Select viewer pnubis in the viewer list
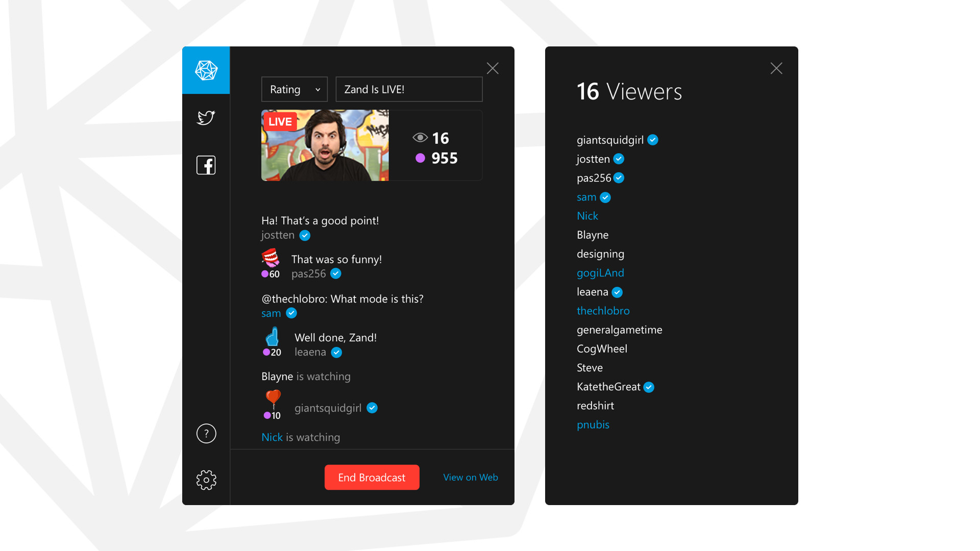The width and height of the screenshot is (980, 551). click(x=593, y=424)
